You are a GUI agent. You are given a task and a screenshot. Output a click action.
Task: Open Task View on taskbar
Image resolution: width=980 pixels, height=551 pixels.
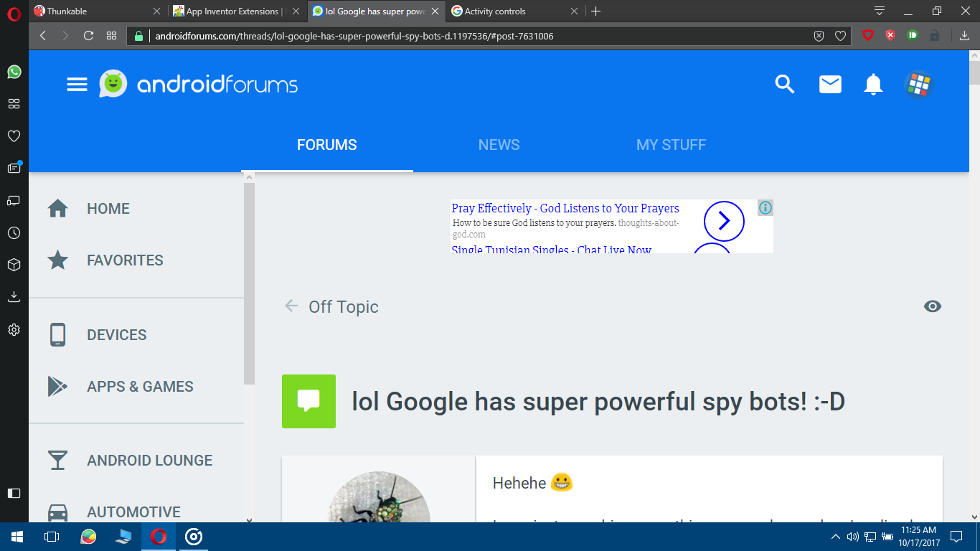[x=51, y=537]
